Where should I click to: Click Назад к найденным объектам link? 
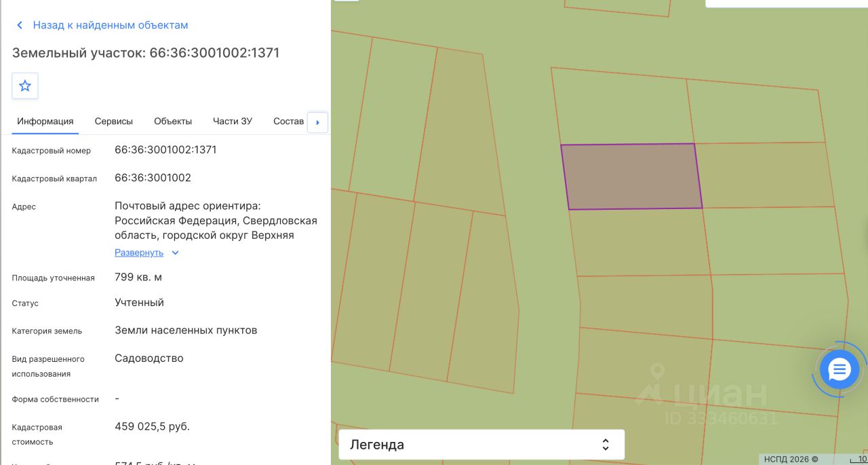click(x=111, y=25)
